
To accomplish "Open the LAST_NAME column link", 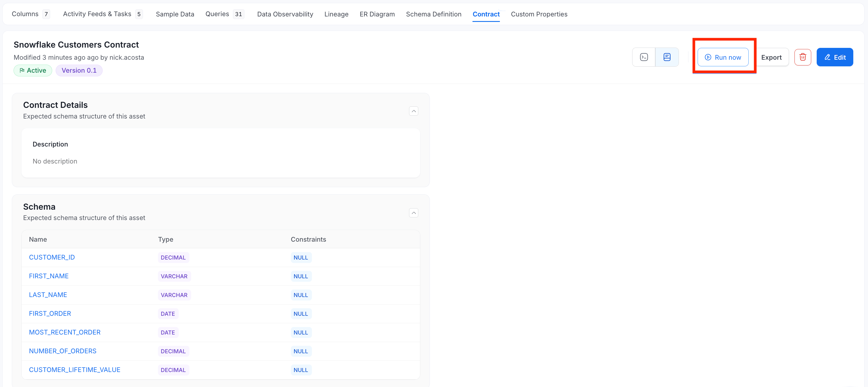I will [48, 295].
